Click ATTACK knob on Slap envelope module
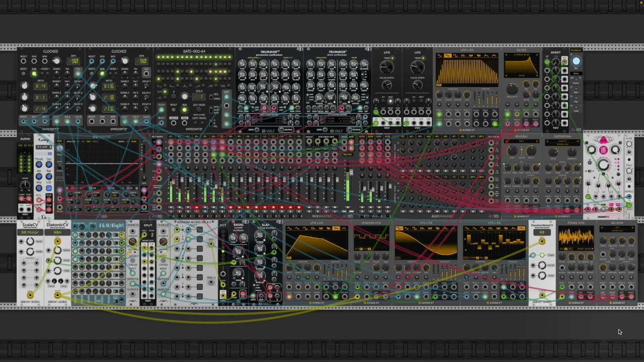This screenshot has width=644, height=362. pyautogui.click(x=260, y=235)
